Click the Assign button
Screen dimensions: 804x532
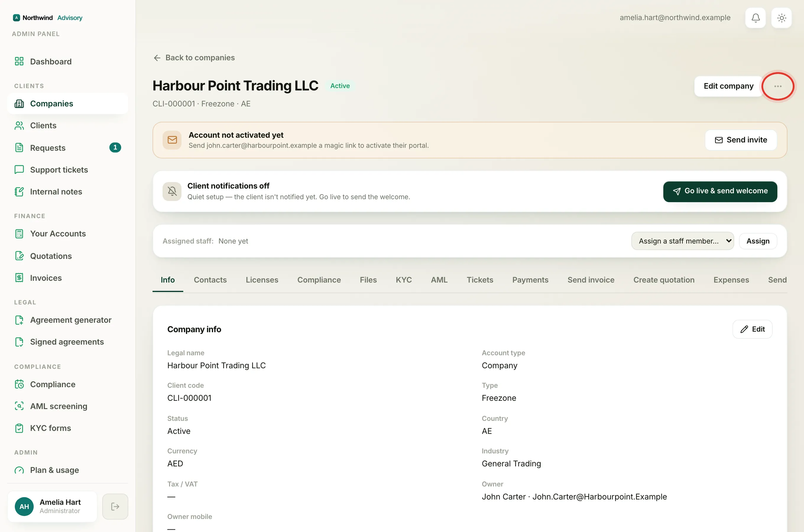click(758, 241)
